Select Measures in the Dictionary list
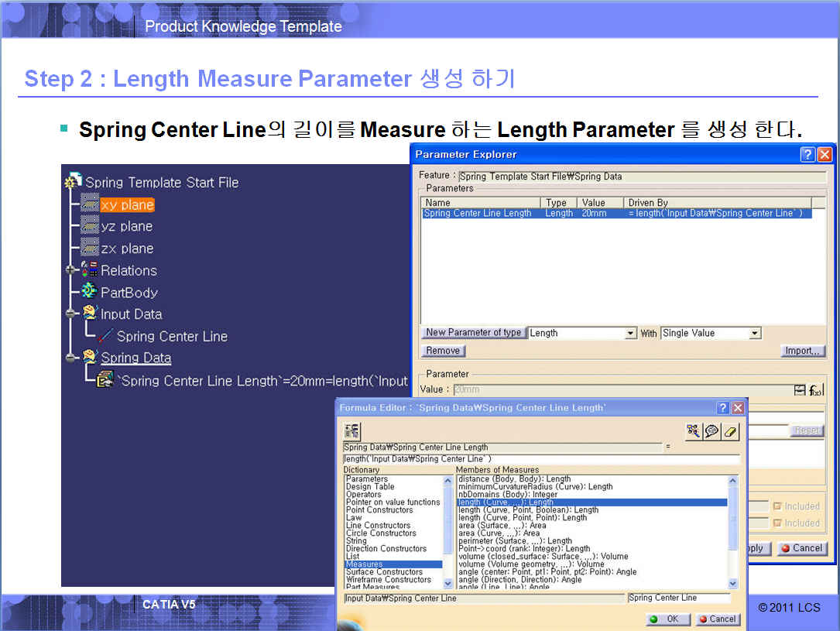Image resolution: width=840 pixels, height=631 pixels. point(365,564)
